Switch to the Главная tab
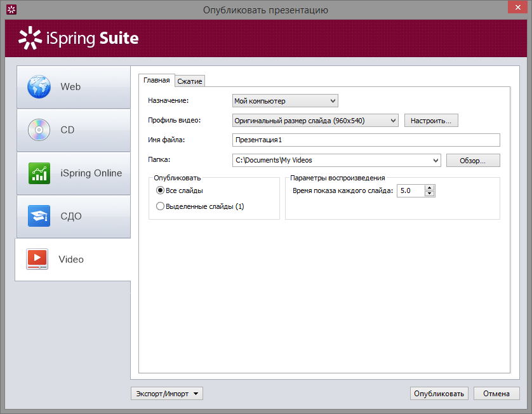 [x=156, y=80]
